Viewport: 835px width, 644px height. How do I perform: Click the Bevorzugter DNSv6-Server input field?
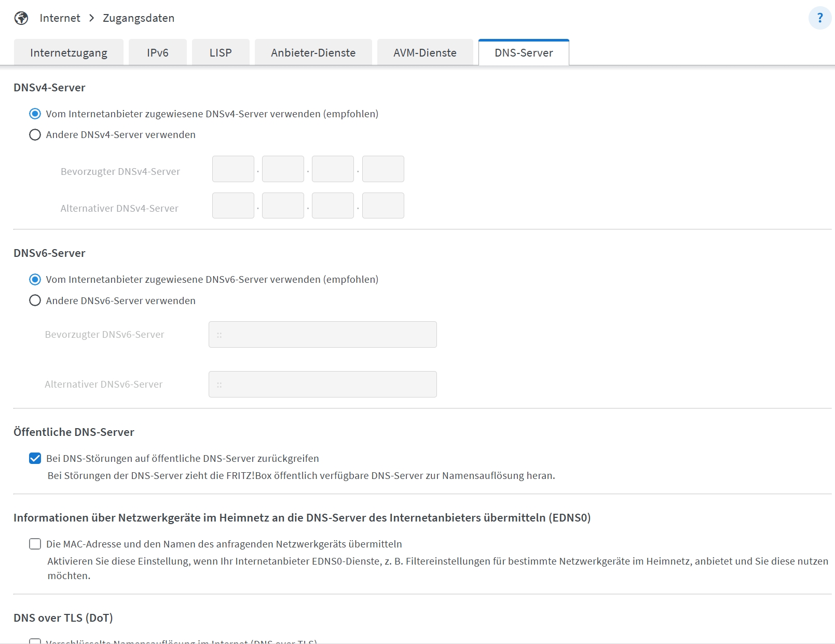coord(322,334)
